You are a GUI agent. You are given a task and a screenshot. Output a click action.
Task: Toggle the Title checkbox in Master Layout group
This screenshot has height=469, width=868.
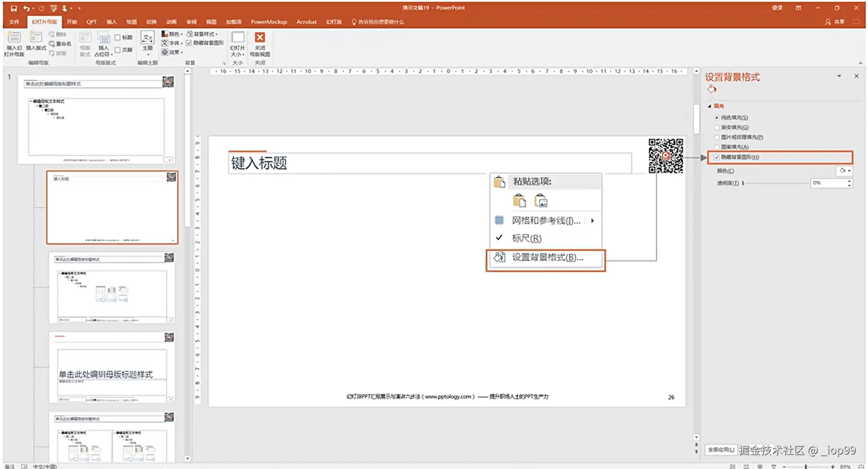(118, 37)
